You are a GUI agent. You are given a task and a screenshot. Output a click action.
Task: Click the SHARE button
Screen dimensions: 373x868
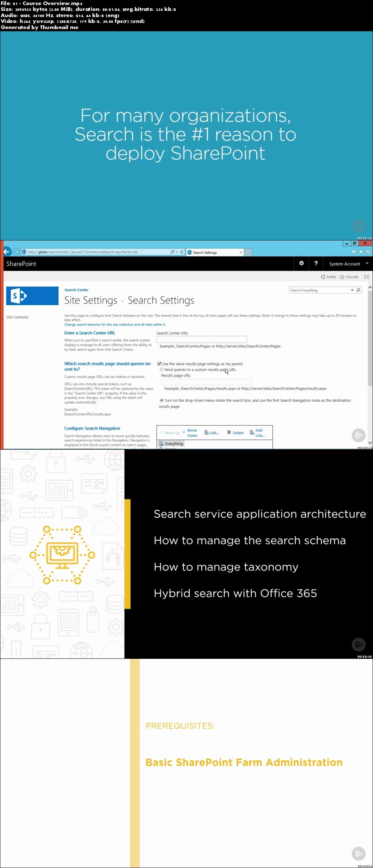[329, 277]
